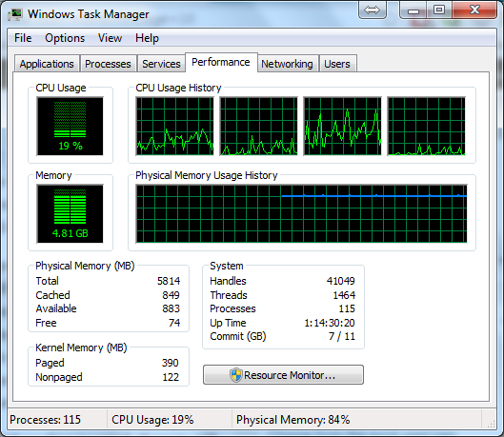Click the resize grip in status bar corner
Viewport: 504px width, 437px height.
pyautogui.click(x=492, y=425)
